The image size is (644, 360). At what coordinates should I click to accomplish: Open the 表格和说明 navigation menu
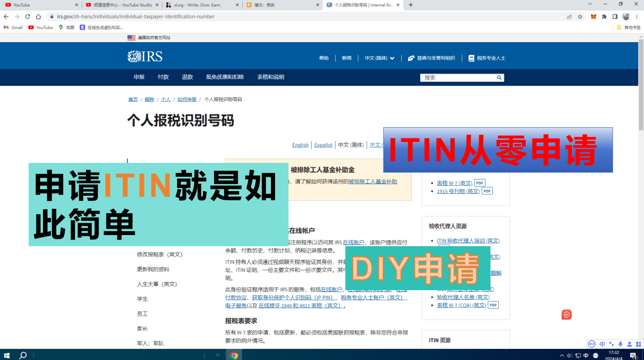270,77
